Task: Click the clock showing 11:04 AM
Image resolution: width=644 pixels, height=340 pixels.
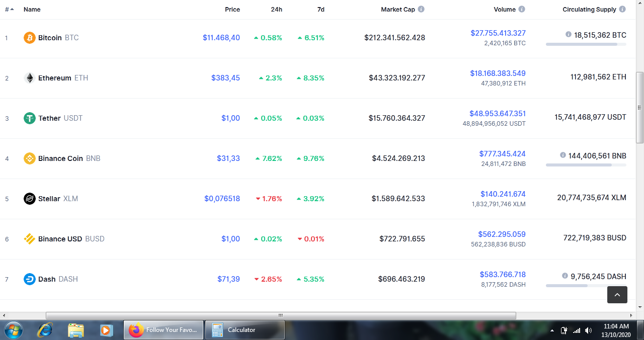Action: click(616, 326)
